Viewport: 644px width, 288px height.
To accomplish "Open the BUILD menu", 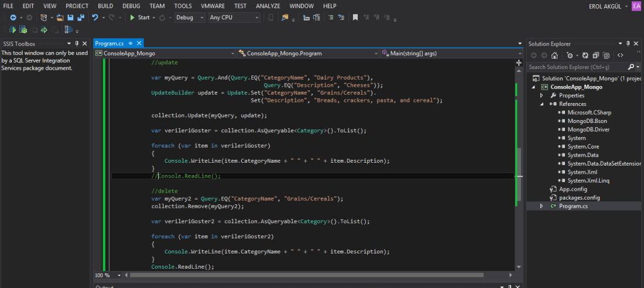I will [x=105, y=6].
